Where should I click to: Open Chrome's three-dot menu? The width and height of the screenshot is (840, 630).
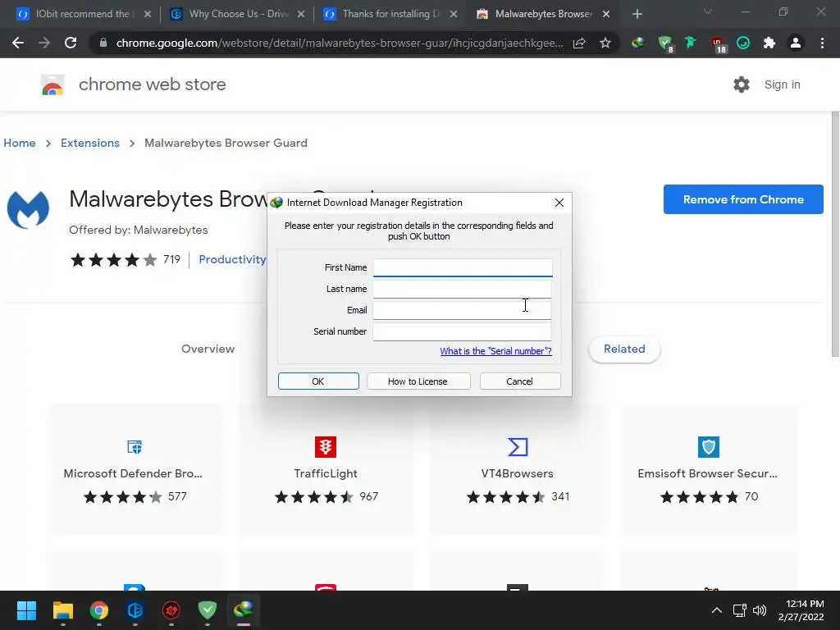822,43
